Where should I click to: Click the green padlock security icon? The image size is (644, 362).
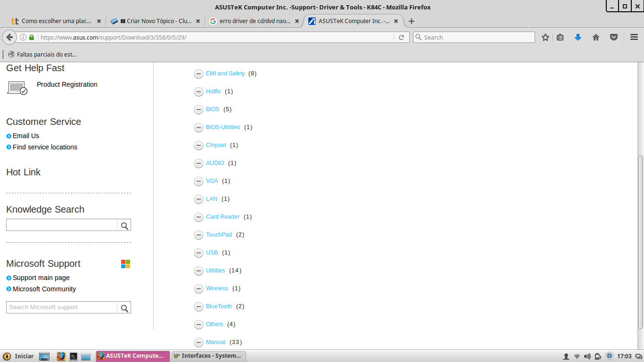tap(32, 37)
